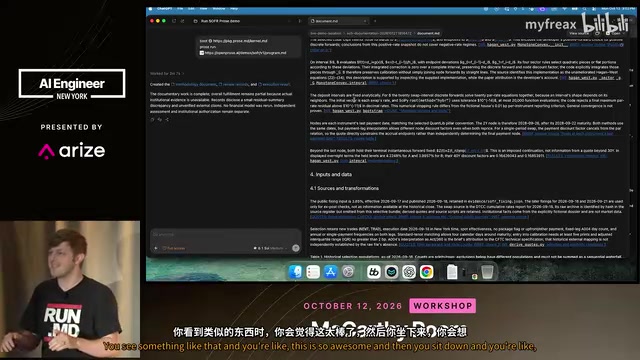Open the ChatGPT app menu
This screenshot has width=640, height=360.
coord(164,9)
